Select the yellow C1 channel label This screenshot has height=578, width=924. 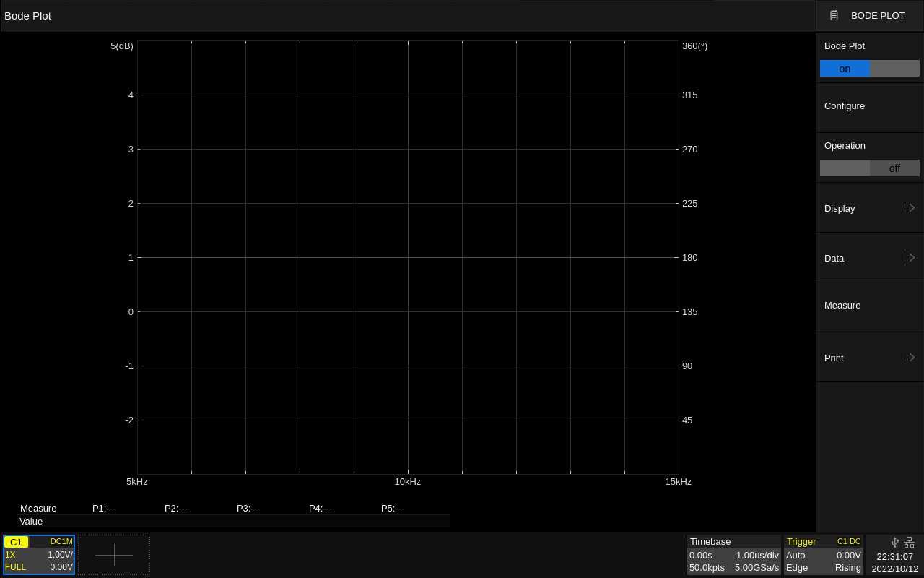(x=16, y=542)
